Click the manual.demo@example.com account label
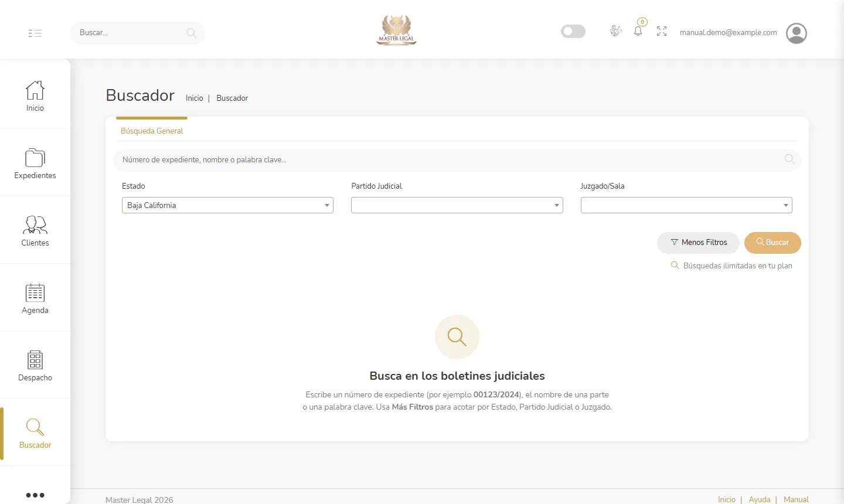This screenshot has width=844, height=504. [729, 33]
